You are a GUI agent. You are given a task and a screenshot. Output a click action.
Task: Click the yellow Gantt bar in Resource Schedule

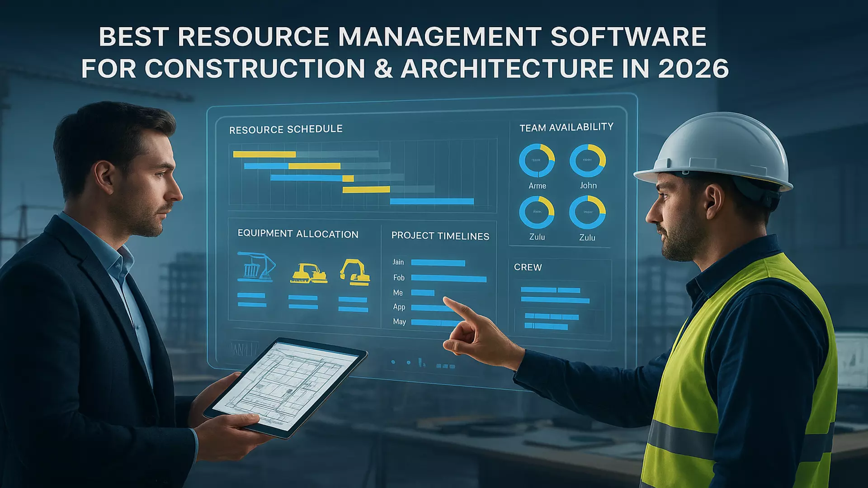tap(264, 154)
